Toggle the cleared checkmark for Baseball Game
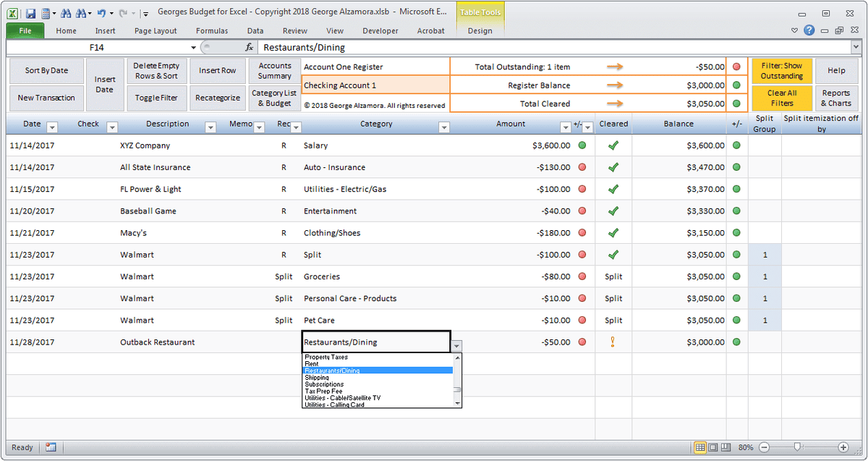Viewport: 868px width, 461px height. coord(613,211)
